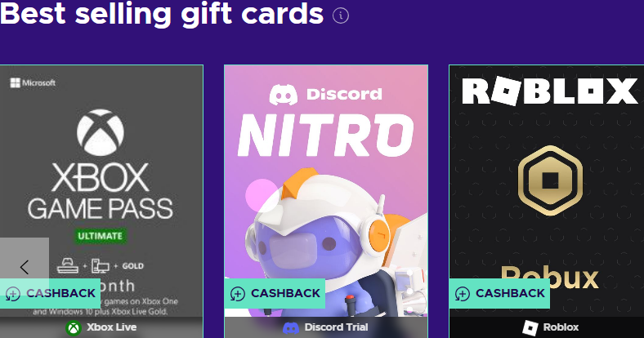The image size is (644, 338).
Task: Click the info icon beside Best selling gift cards
Action: [341, 16]
